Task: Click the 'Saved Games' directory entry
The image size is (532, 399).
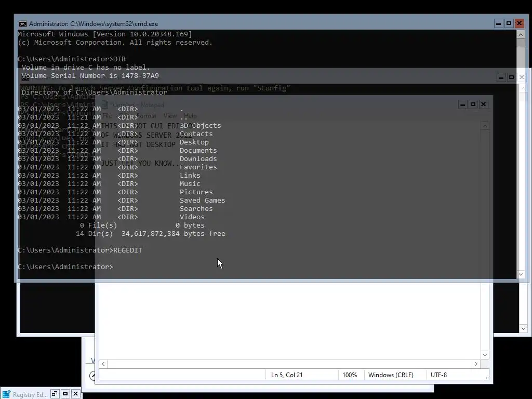Action: pyautogui.click(x=202, y=200)
